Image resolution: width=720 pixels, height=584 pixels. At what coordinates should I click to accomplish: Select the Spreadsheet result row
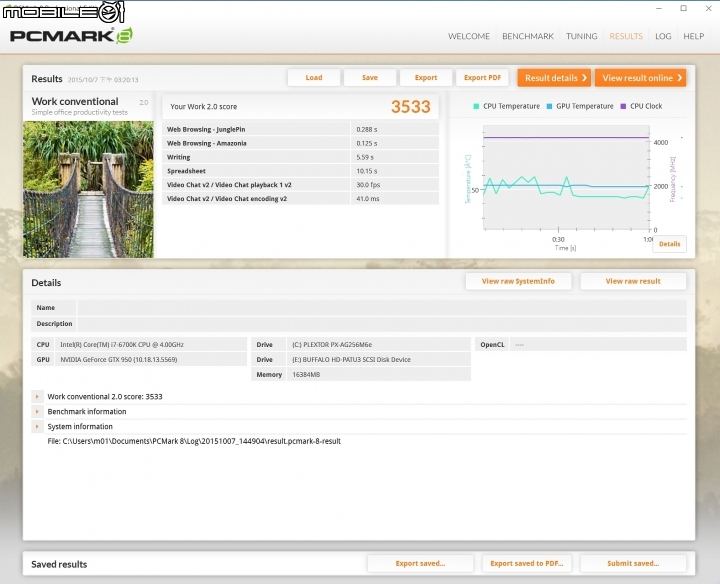pyautogui.click(x=300, y=171)
